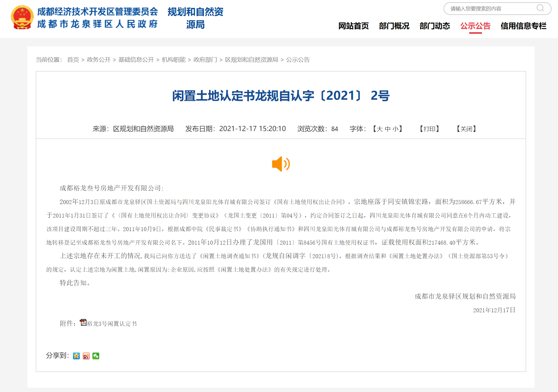Viewport: 558px width, 392px height.
Task: Click the national emblem logo
Action: tap(22, 17)
